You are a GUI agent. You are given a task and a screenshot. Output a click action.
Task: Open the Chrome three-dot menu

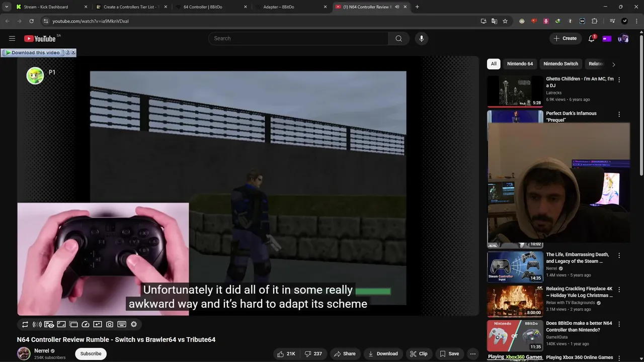[636, 21]
